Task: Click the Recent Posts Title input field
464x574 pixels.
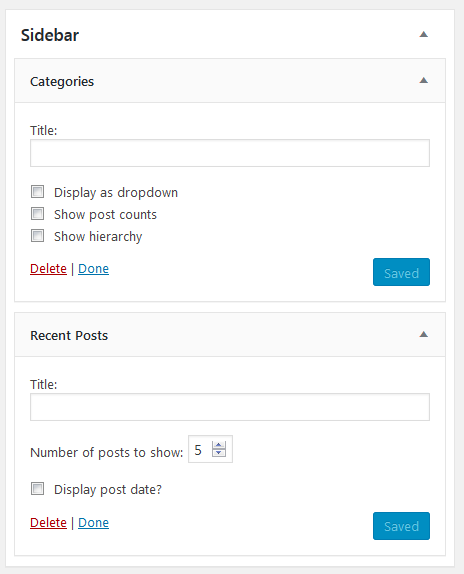Action: click(230, 407)
